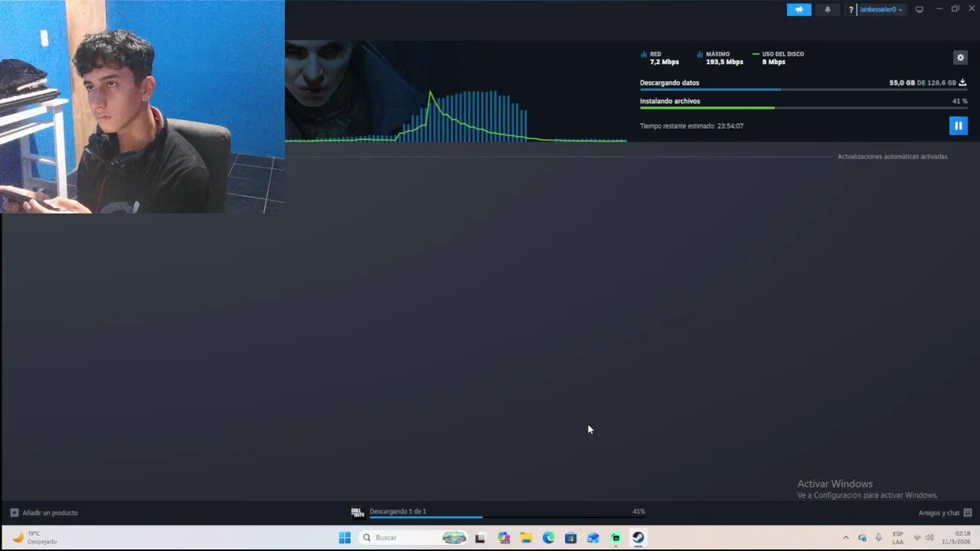The image size is (980, 551).
Task: Pause the current download
Action: point(958,126)
